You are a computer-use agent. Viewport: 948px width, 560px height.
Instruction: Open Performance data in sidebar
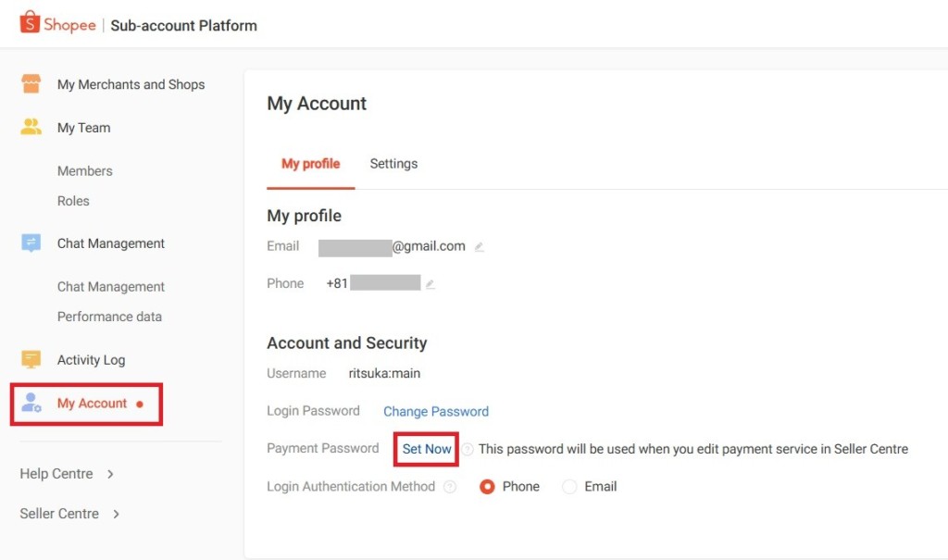tap(109, 317)
